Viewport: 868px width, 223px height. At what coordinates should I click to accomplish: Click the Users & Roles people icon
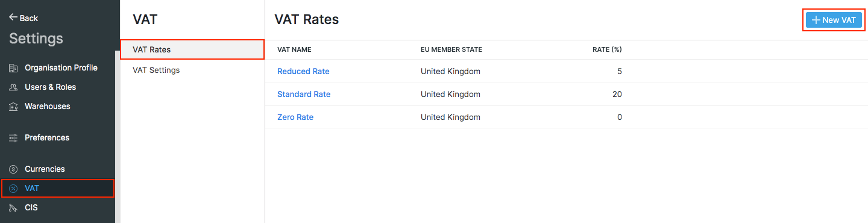(13, 87)
